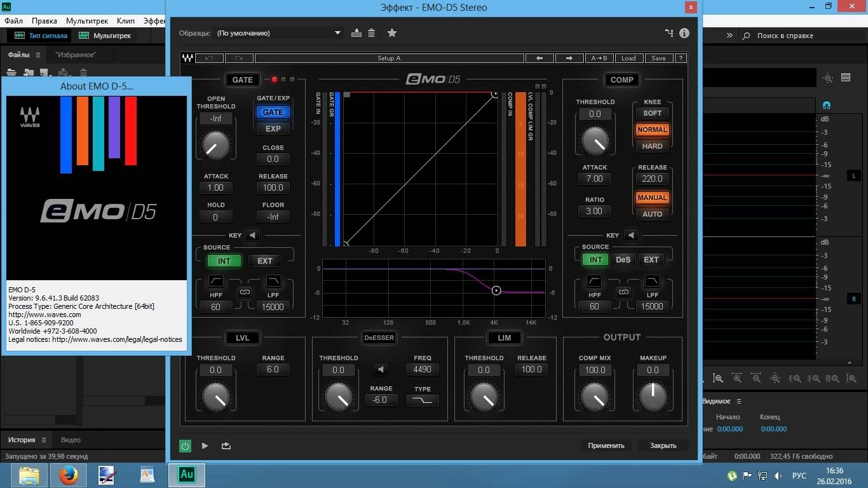Click Gate LPF filter shape icon
This screenshot has height=488, width=868.
point(273,281)
